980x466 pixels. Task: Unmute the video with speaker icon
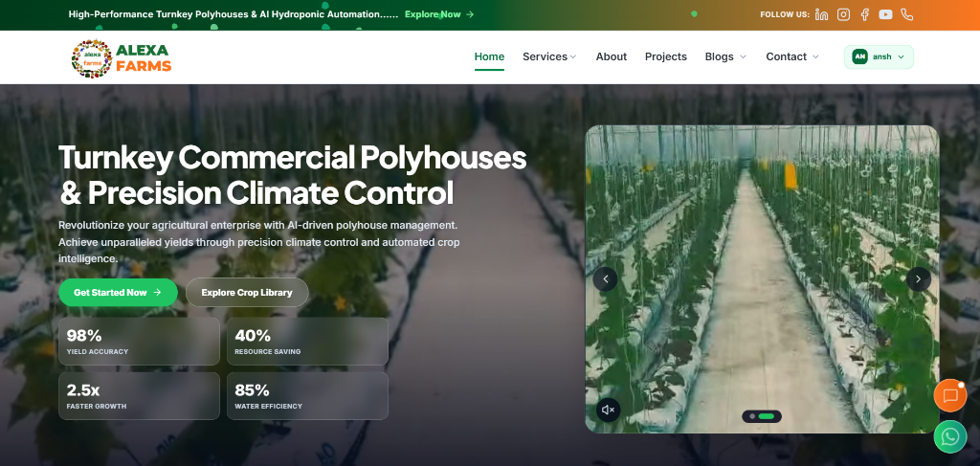[x=608, y=410]
